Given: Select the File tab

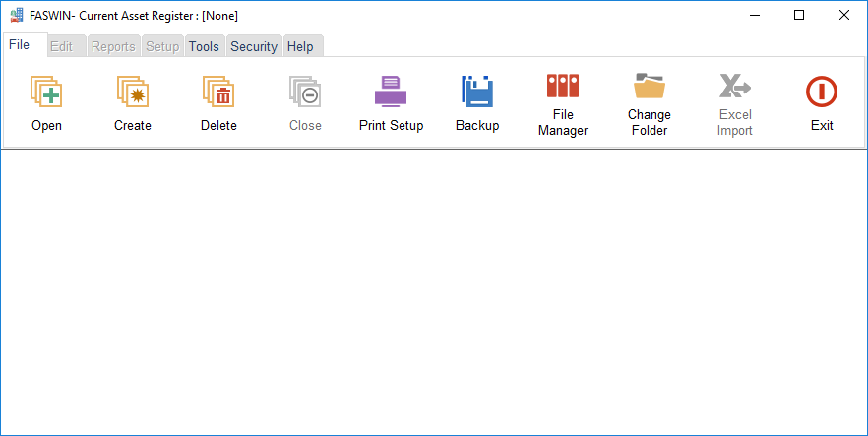Looking at the screenshot, I should pyautogui.click(x=20, y=45).
